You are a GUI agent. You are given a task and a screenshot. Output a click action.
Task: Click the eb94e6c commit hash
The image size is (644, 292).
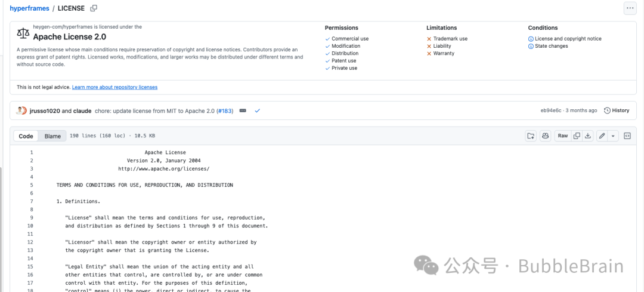point(551,110)
